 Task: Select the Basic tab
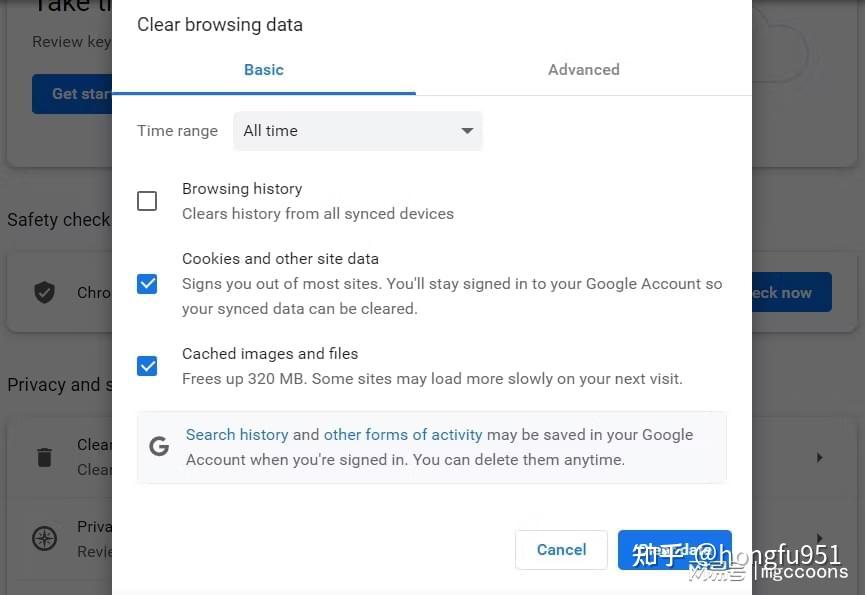[263, 69]
